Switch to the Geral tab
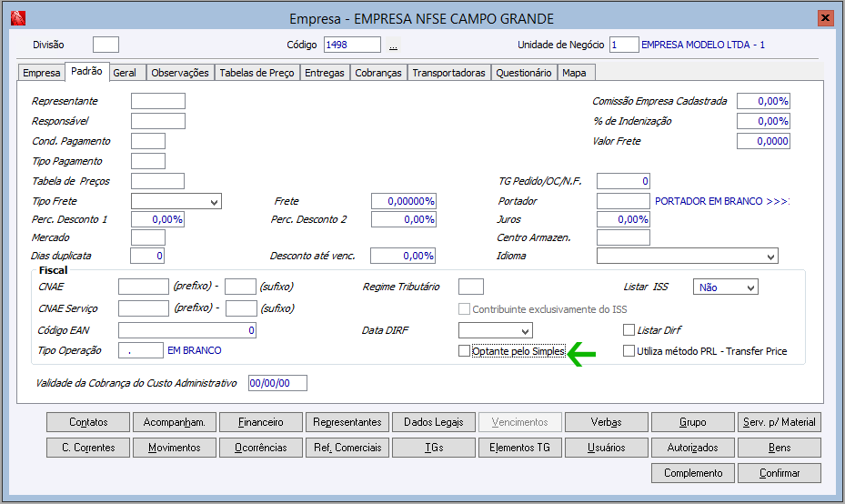 (125, 73)
